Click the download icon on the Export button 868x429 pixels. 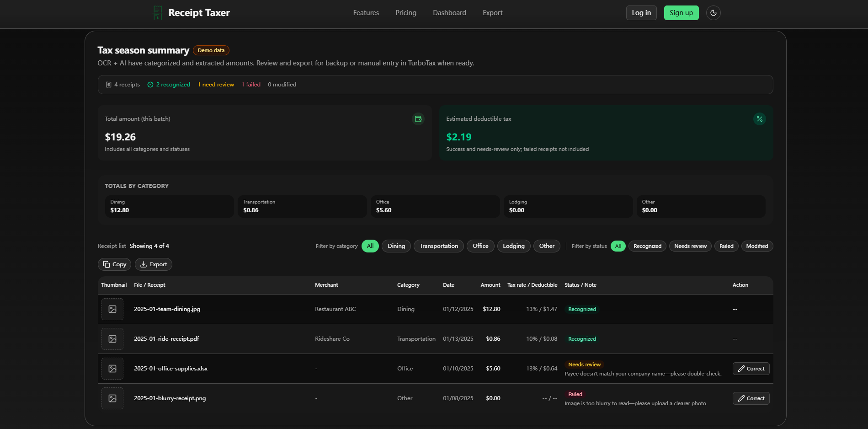point(143,264)
